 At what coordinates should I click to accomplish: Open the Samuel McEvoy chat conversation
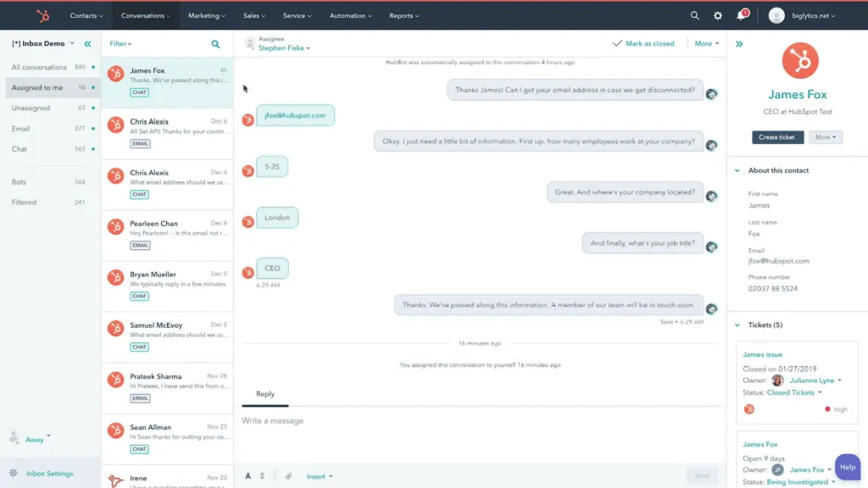click(x=167, y=337)
